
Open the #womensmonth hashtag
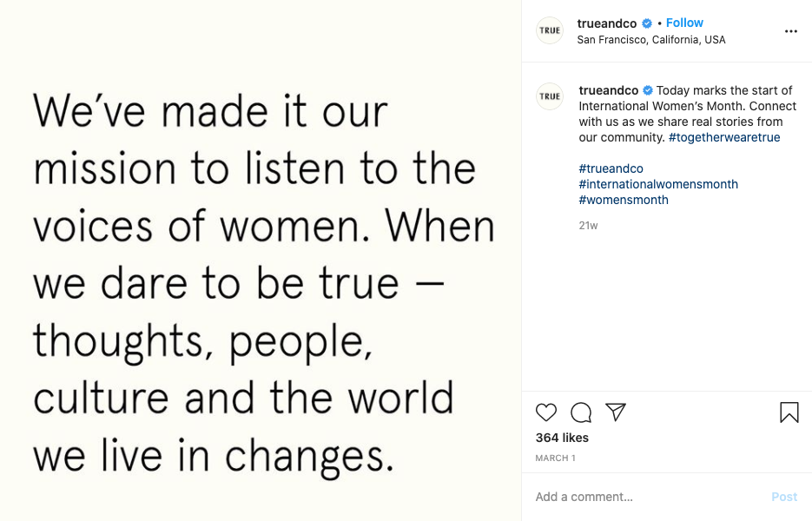[x=624, y=200]
